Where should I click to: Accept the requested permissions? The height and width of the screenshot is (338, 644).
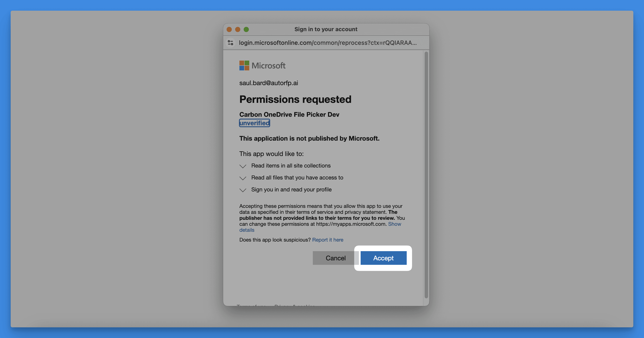383,258
